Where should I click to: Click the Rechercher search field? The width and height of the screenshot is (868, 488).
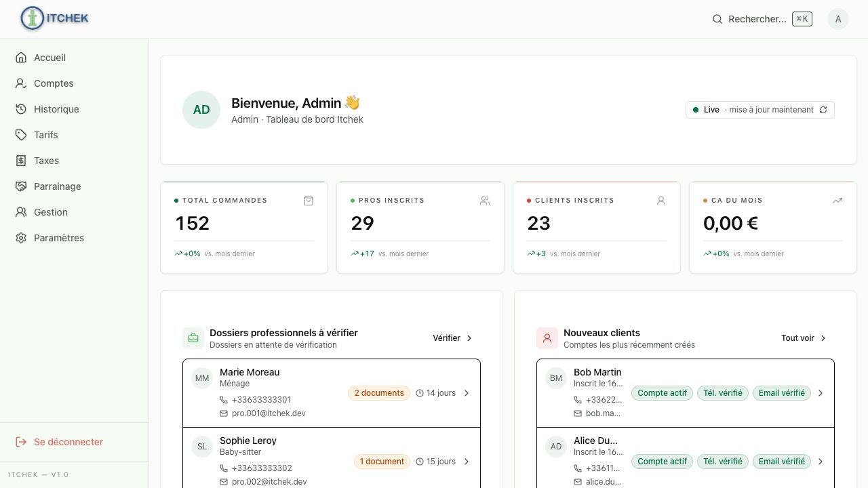[762, 19]
